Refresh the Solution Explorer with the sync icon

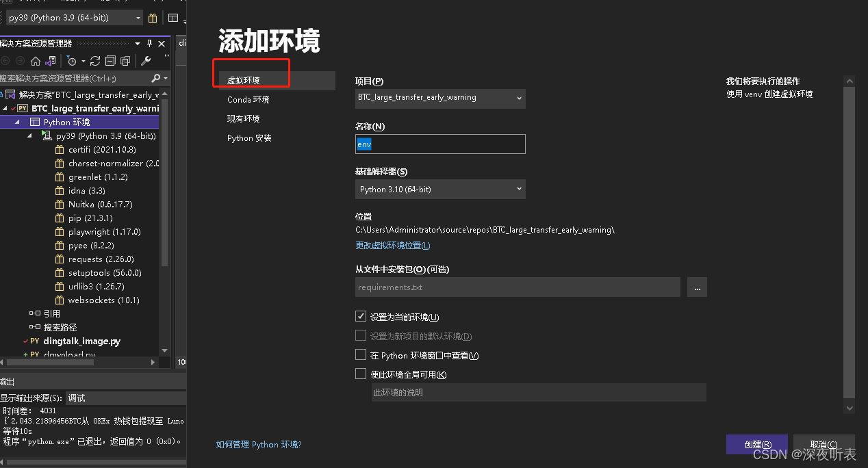pos(94,61)
